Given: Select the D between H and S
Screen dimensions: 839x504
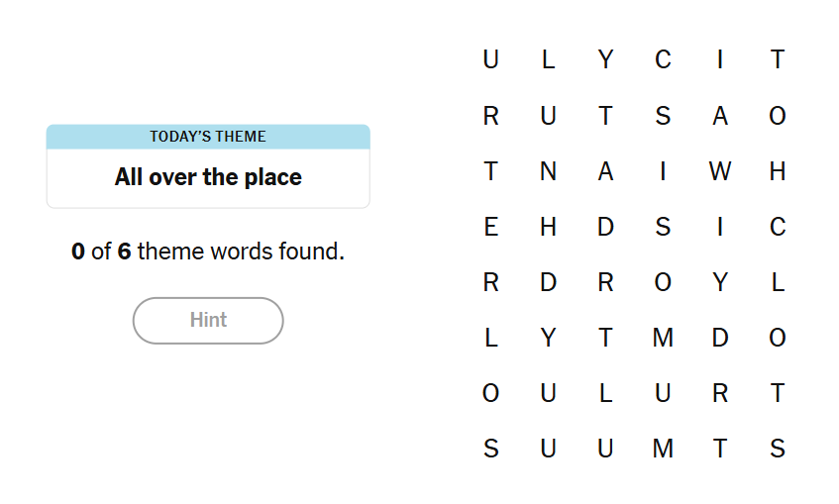Looking at the screenshot, I should coord(605,227).
